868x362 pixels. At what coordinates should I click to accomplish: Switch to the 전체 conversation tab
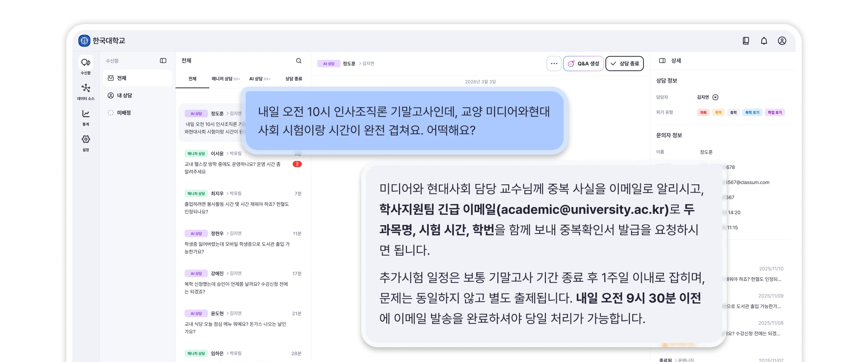tap(193, 79)
